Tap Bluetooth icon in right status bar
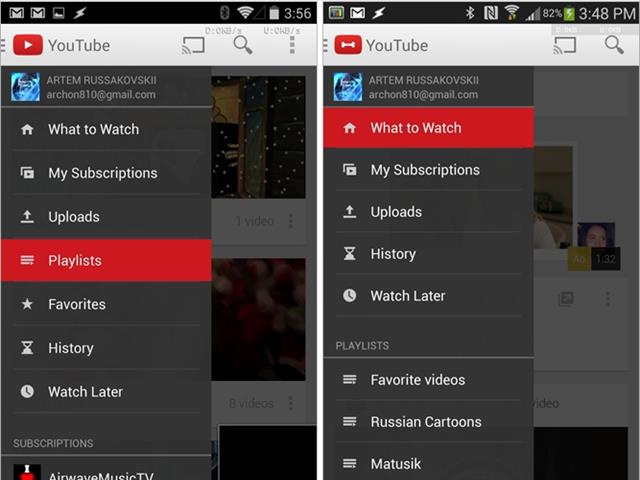This screenshot has width=640, height=480. point(470,13)
